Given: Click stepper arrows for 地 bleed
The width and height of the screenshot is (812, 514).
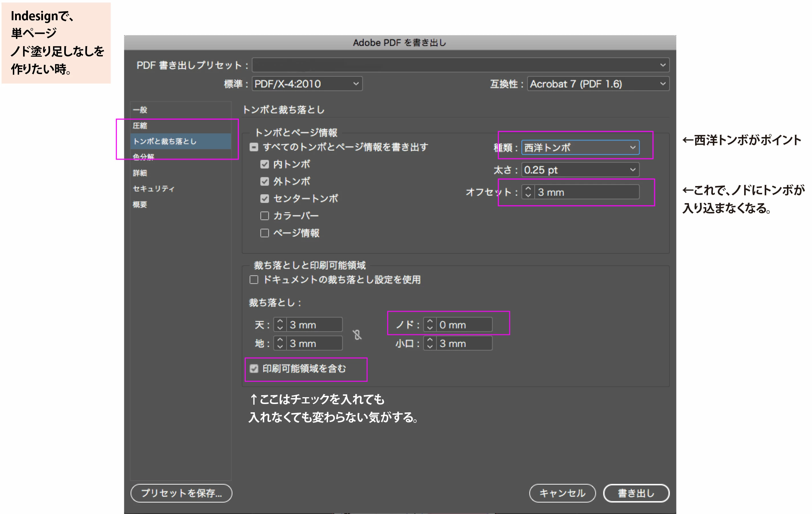Looking at the screenshot, I should coord(280,343).
